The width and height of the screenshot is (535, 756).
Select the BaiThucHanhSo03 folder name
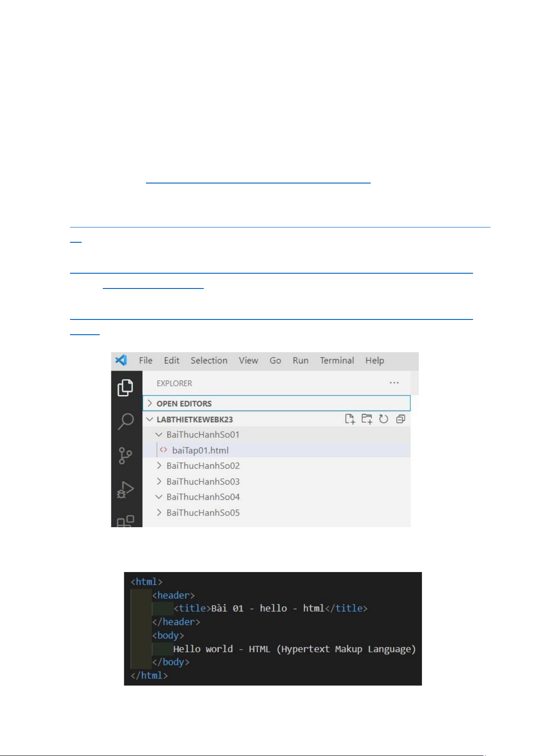pos(203,481)
